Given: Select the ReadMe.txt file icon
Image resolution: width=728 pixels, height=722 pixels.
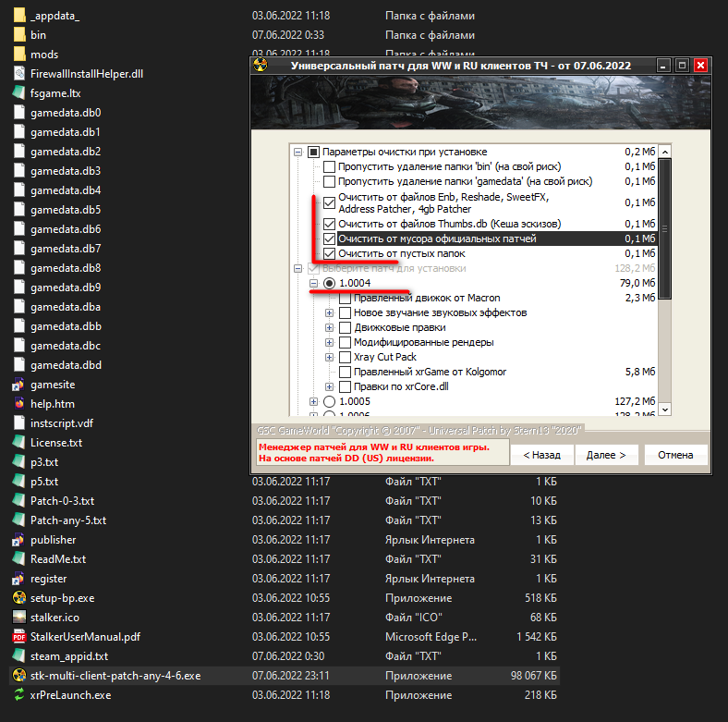Looking at the screenshot, I should 19,559.
